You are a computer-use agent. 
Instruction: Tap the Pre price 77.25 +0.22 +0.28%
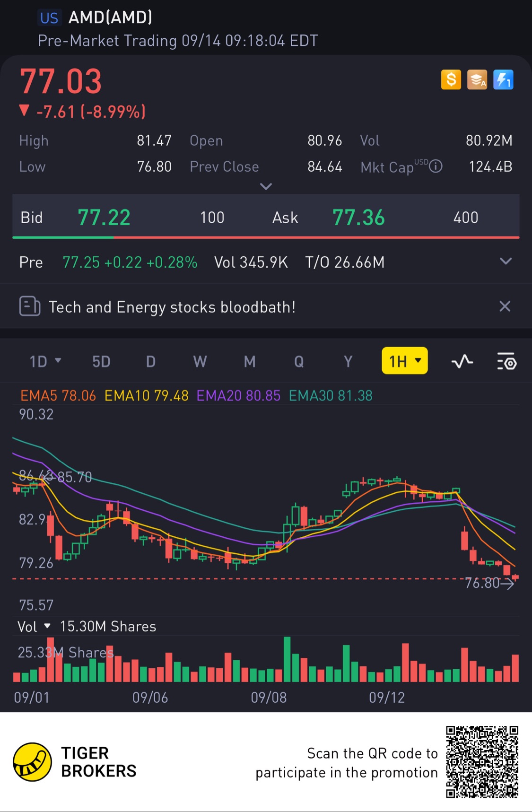(x=130, y=262)
